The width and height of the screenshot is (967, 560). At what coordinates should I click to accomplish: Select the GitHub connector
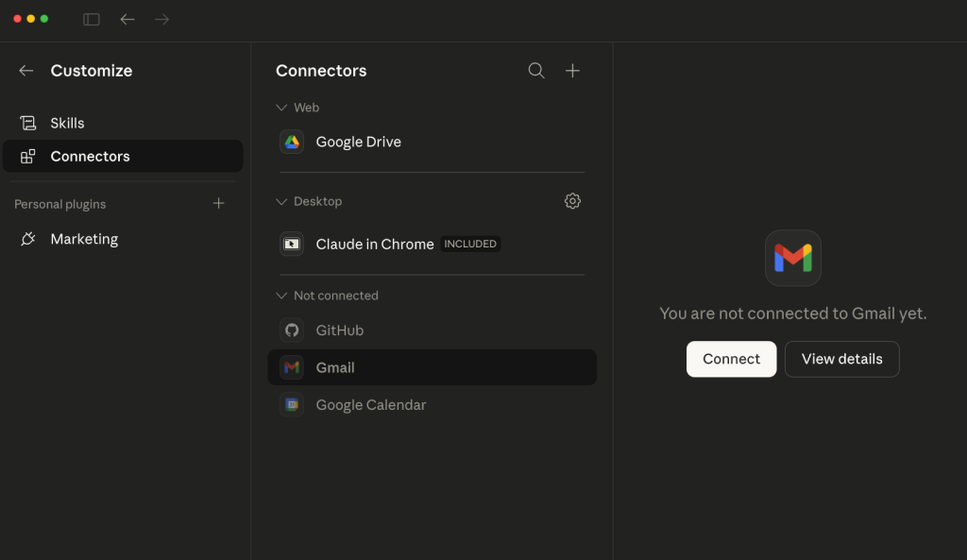[339, 331]
